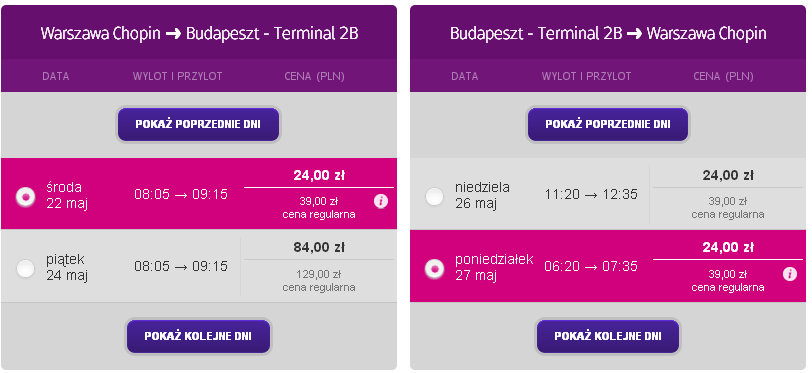Select the środa 22 maj flight radio button

point(25,196)
